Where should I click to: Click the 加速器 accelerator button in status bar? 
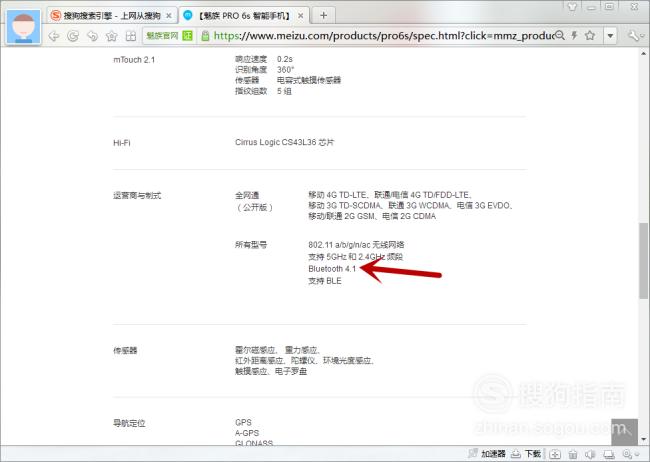coord(487,454)
